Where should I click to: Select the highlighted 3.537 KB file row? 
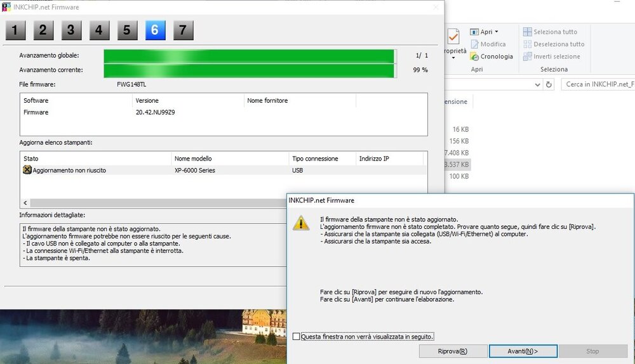458,165
